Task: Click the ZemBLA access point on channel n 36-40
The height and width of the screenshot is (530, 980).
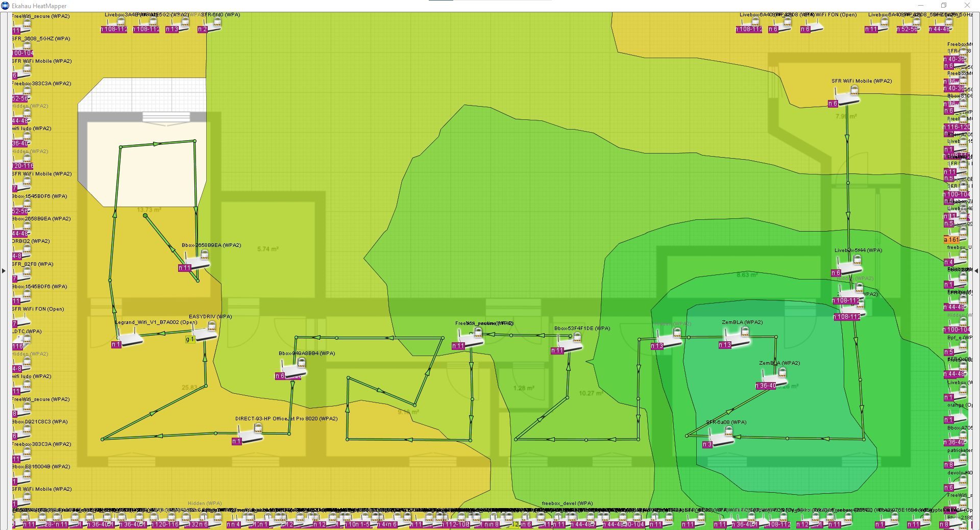Action: click(x=774, y=378)
